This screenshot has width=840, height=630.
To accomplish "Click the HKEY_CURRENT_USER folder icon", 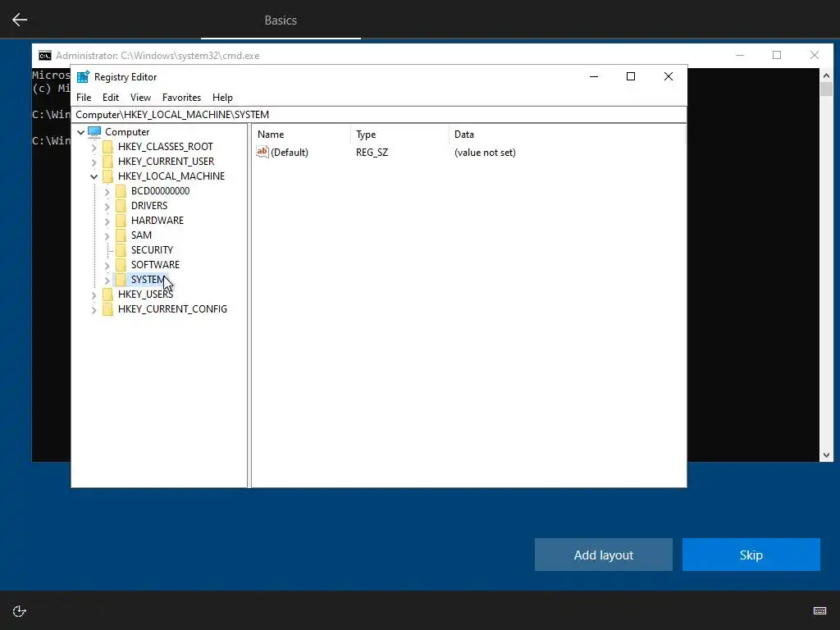I will click(x=107, y=162).
